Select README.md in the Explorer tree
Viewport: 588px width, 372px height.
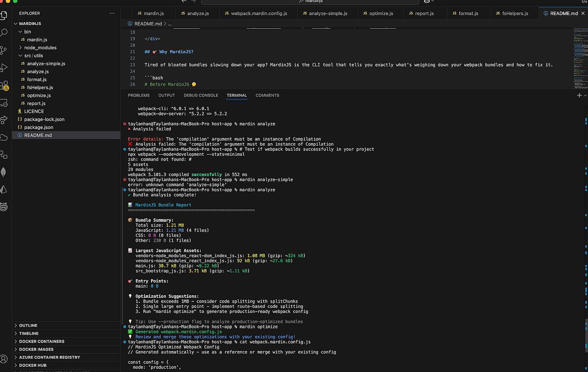(67, 135)
